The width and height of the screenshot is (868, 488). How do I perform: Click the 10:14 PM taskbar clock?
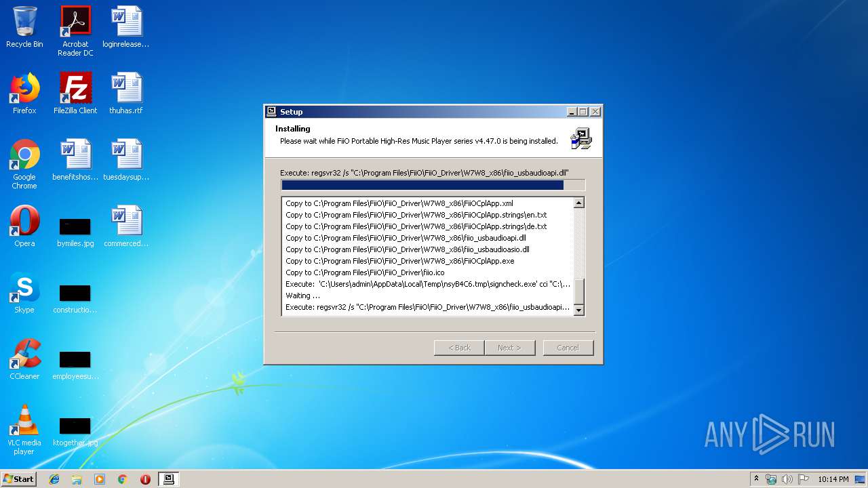click(x=833, y=479)
